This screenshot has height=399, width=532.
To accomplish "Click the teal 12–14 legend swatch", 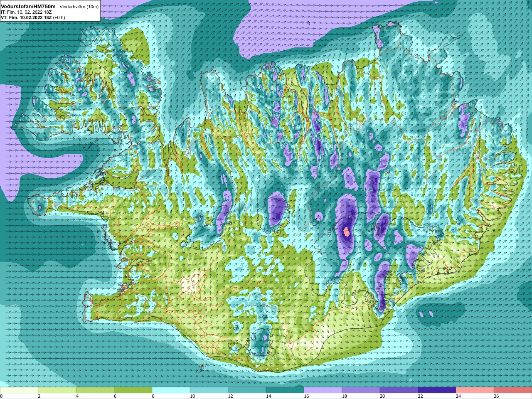I will [247, 390].
